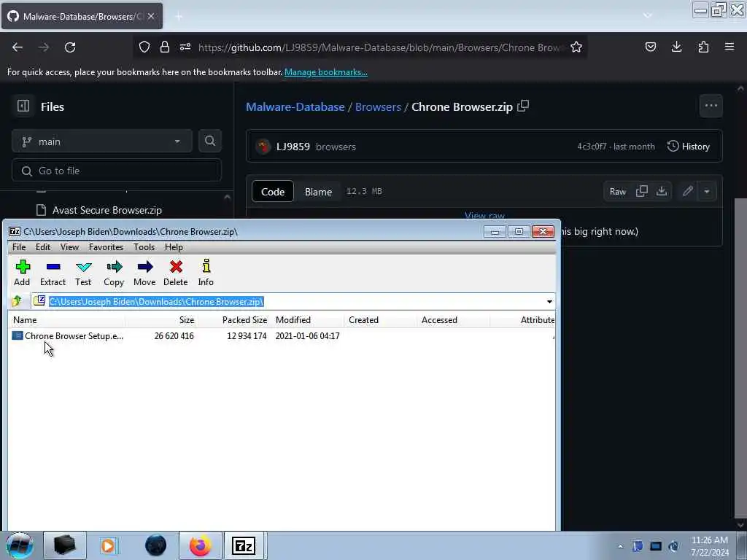Reload the GitHub page in Firefox
Image resolution: width=747 pixels, height=560 pixels.
70,47
